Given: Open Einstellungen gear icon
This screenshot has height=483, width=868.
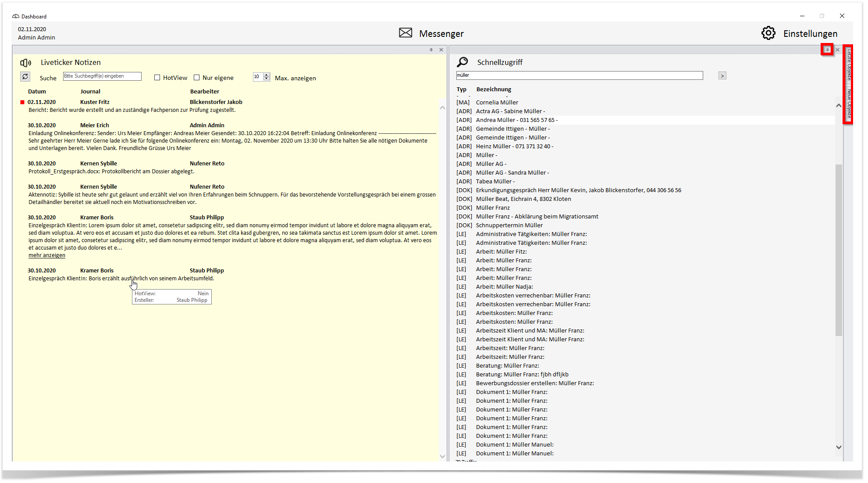Looking at the screenshot, I should 768,33.
